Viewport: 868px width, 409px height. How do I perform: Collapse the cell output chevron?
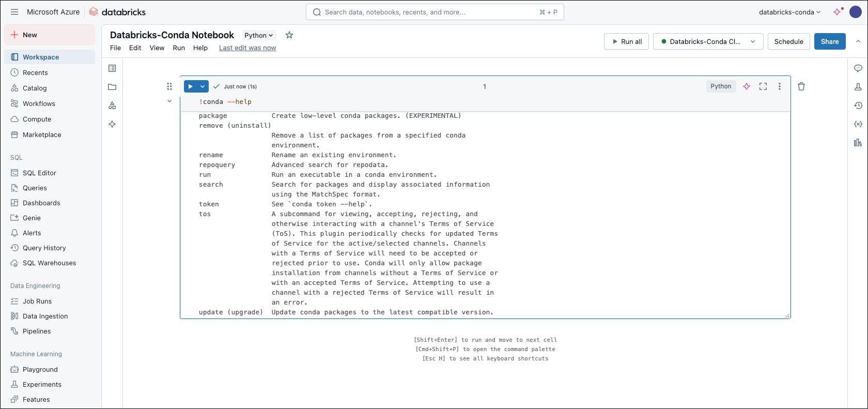(169, 101)
